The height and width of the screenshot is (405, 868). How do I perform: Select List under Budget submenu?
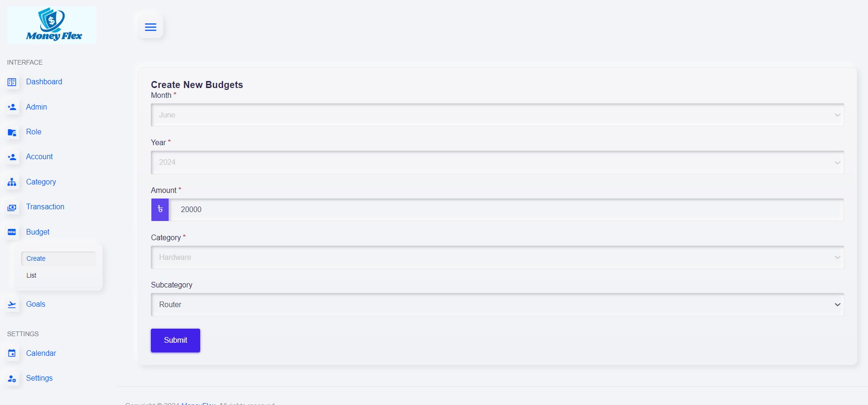pos(31,275)
